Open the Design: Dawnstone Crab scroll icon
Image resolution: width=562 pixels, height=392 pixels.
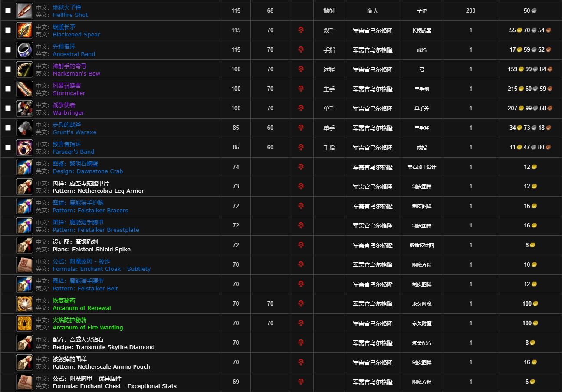tap(25, 167)
